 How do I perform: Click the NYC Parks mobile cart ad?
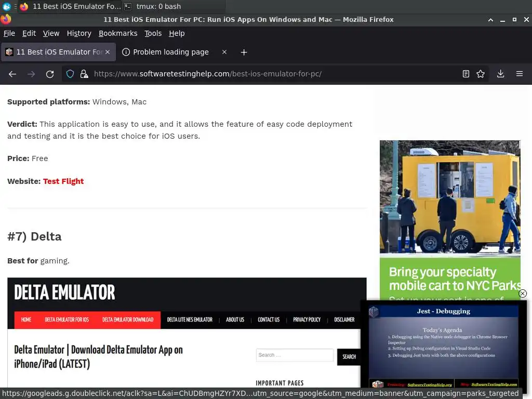[x=450, y=220]
